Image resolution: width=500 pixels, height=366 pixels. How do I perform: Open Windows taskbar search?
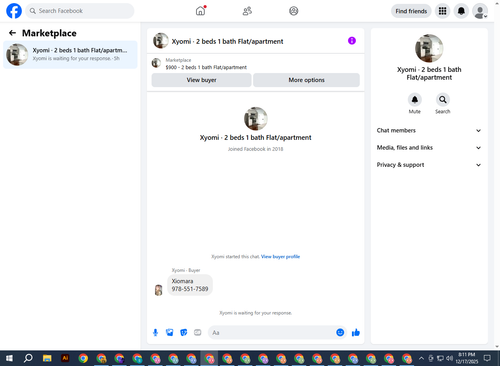28,358
